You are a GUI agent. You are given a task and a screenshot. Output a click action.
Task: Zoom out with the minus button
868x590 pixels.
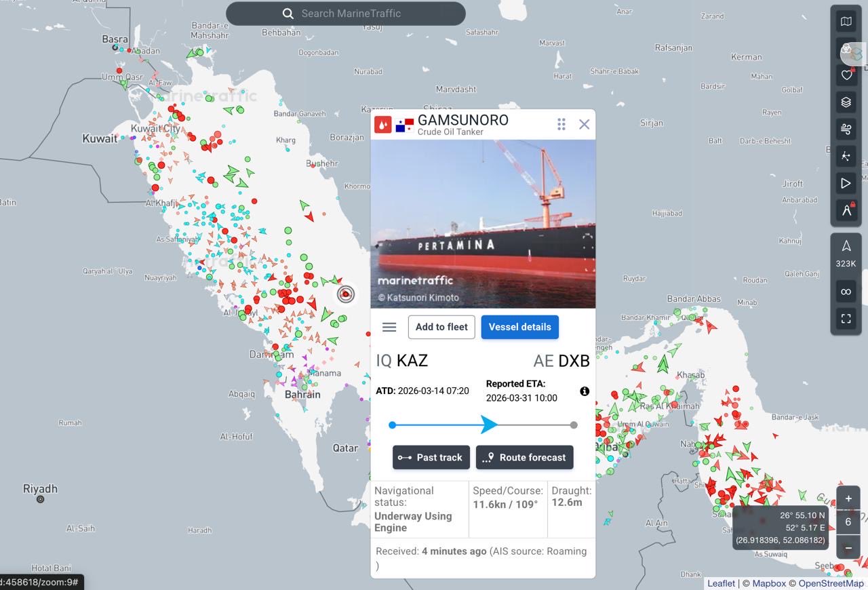point(848,548)
